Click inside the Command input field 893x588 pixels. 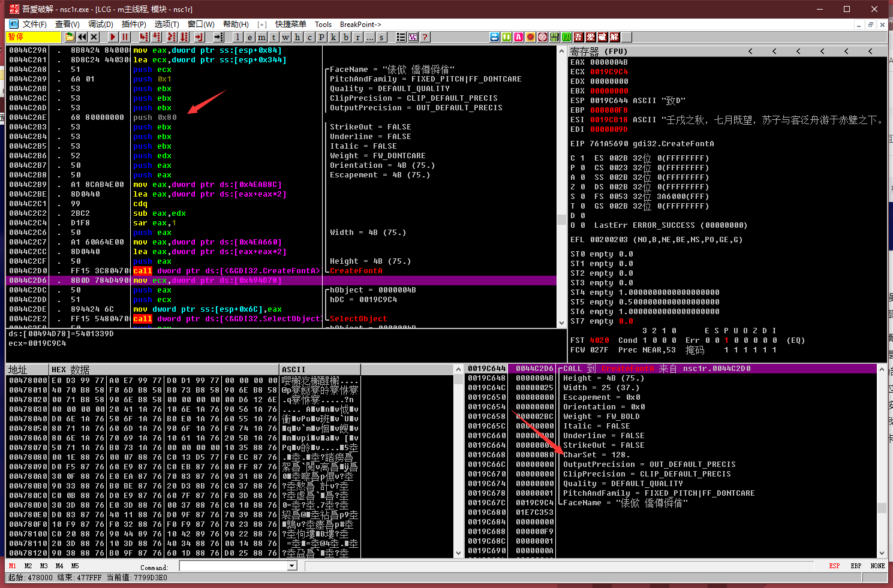(x=234, y=566)
